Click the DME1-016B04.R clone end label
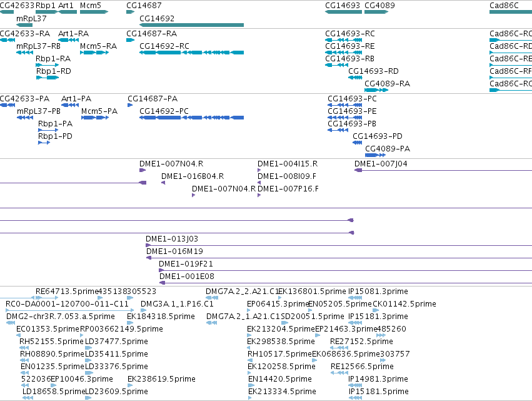The width and height of the screenshot is (532, 401). pyautogui.click(x=193, y=176)
